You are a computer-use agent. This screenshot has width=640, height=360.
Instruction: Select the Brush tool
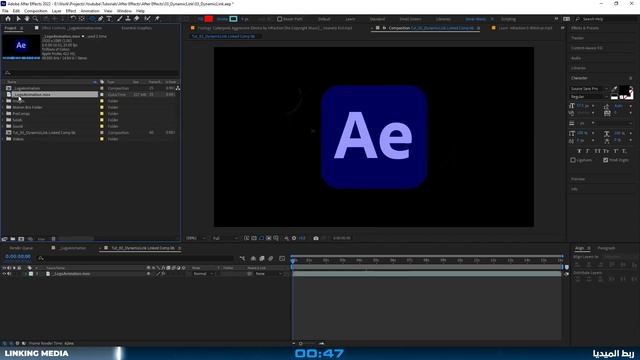[120, 19]
